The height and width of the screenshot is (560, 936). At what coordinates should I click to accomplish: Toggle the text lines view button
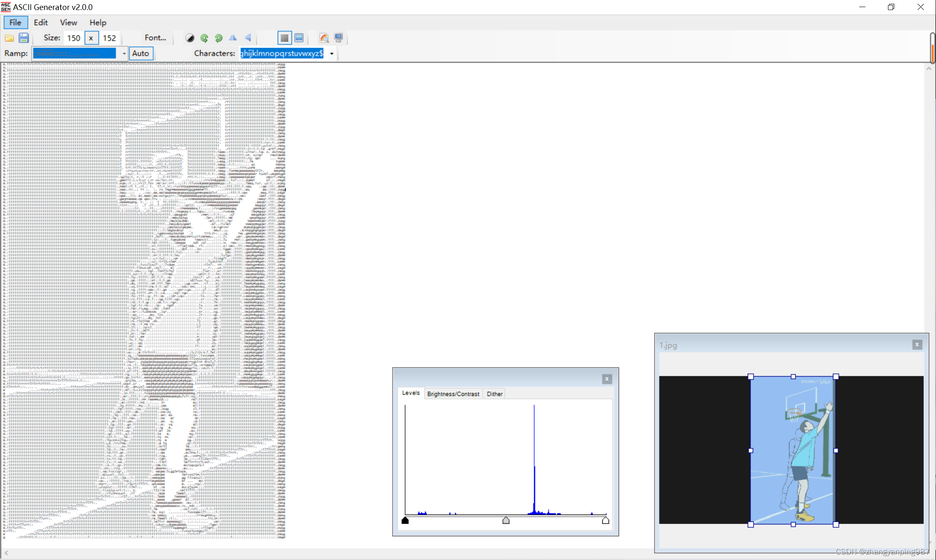[x=284, y=38]
